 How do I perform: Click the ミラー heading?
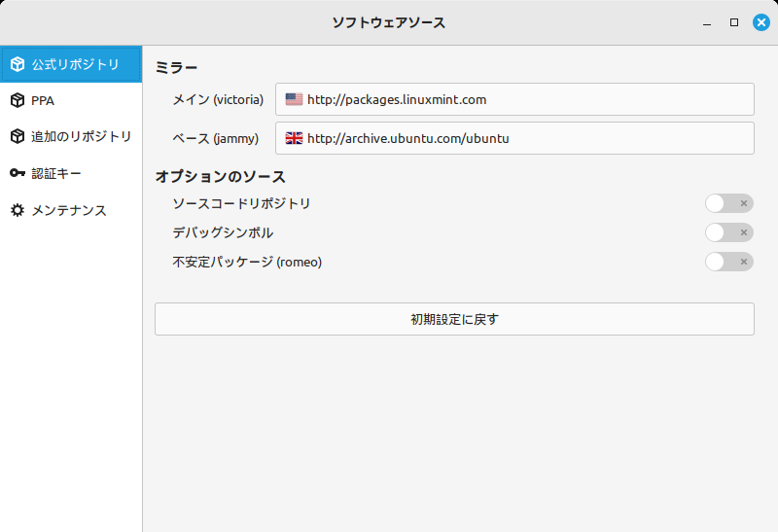(x=176, y=67)
